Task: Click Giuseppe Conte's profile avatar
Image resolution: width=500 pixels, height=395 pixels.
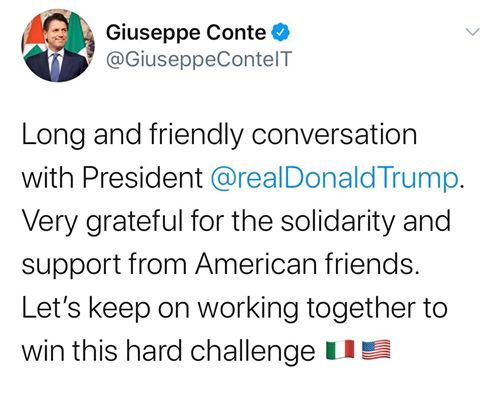Action: point(58,45)
